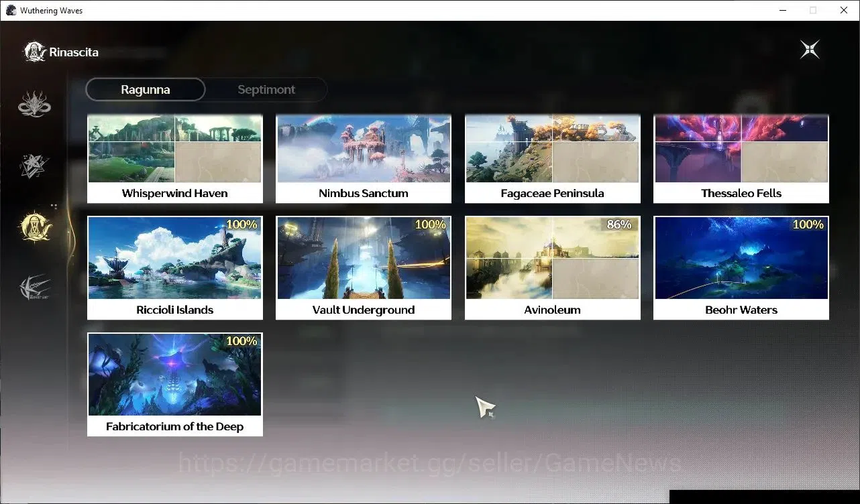The height and width of the screenshot is (504, 860).
Task: Close the exploration panel with the X icon
Action: pyautogui.click(x=810, y=50)
